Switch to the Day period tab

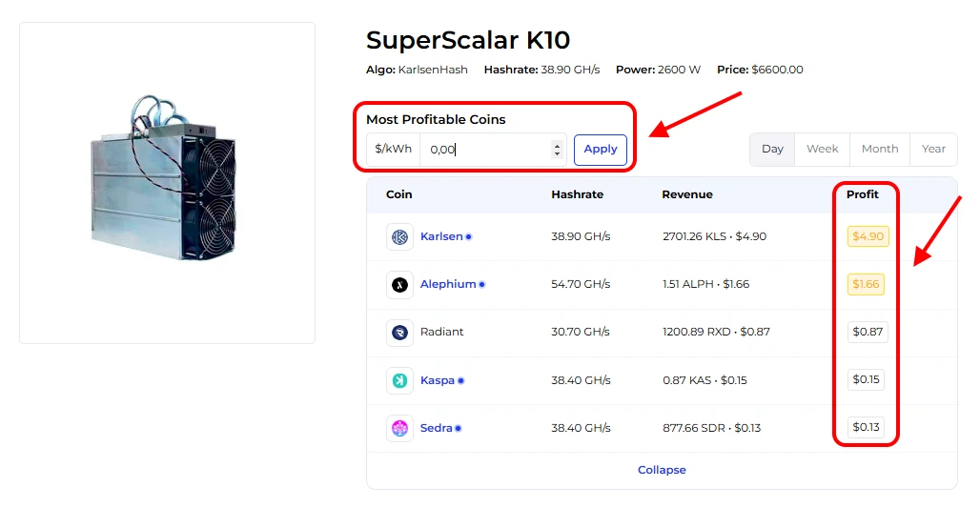click(772, 149)
